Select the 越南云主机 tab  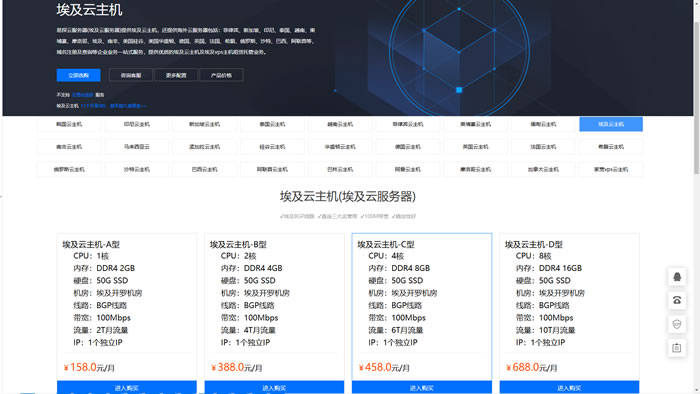[x=340, y=124]
